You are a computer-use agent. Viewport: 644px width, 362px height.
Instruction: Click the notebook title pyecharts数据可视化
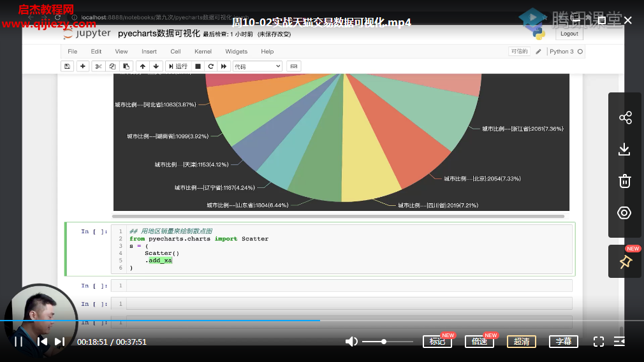pos(159,33)
